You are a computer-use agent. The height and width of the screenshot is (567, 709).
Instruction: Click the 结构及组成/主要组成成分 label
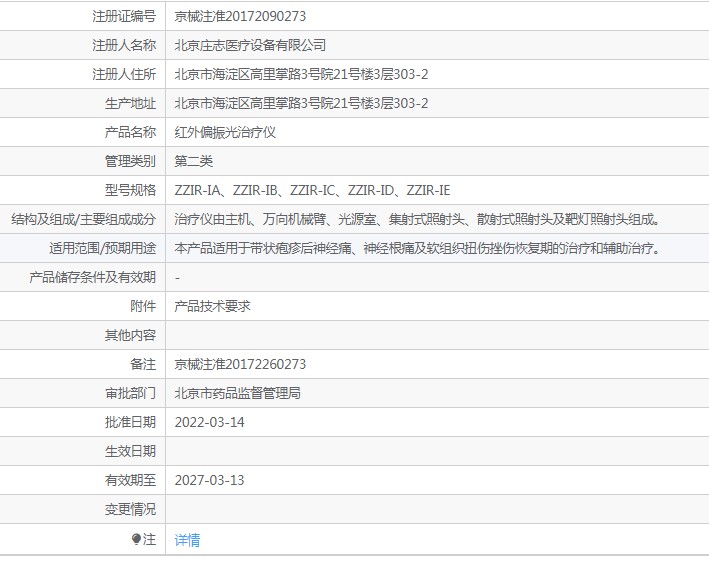tap(84, 219)
